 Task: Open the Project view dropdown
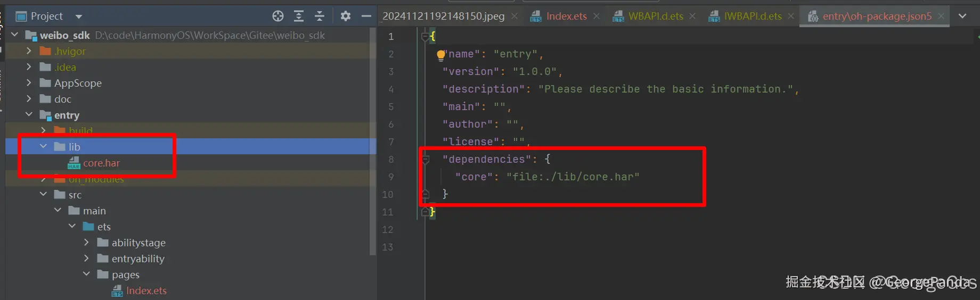79,16
